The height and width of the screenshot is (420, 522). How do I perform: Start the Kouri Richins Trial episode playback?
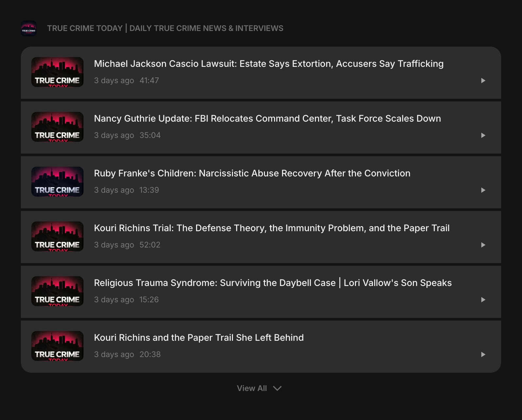click(483, 245)
